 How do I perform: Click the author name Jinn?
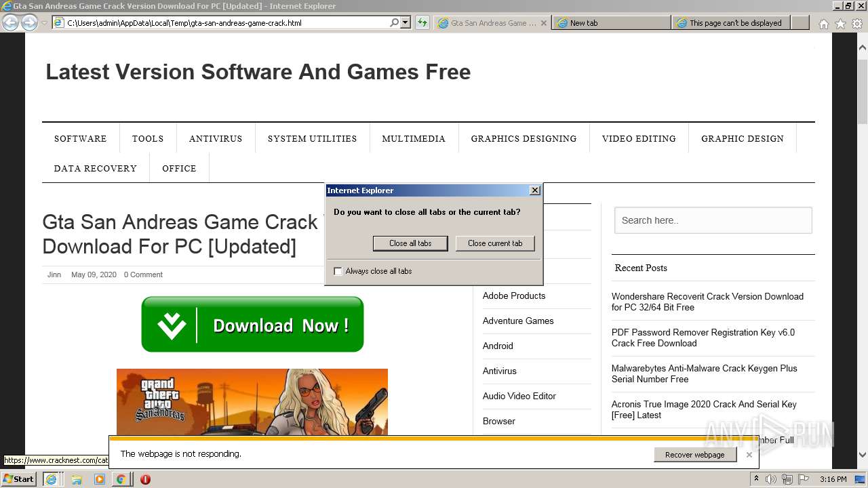[54, 274]
